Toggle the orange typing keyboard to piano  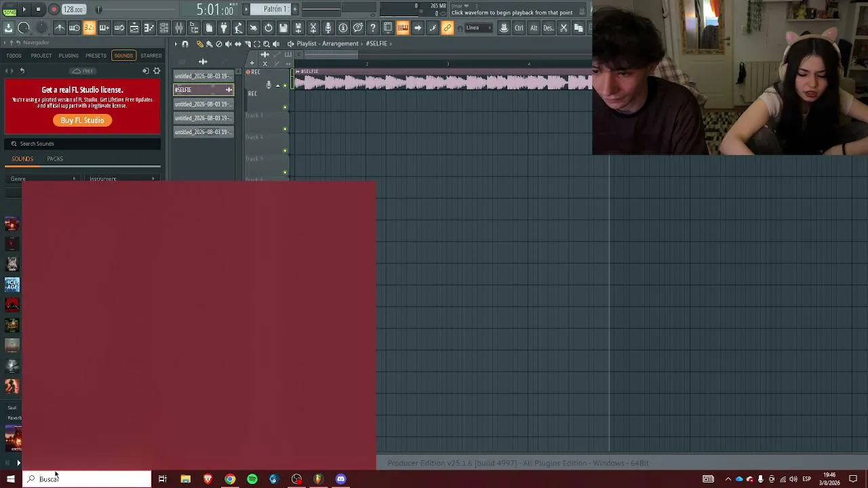(x=403, y=28)
